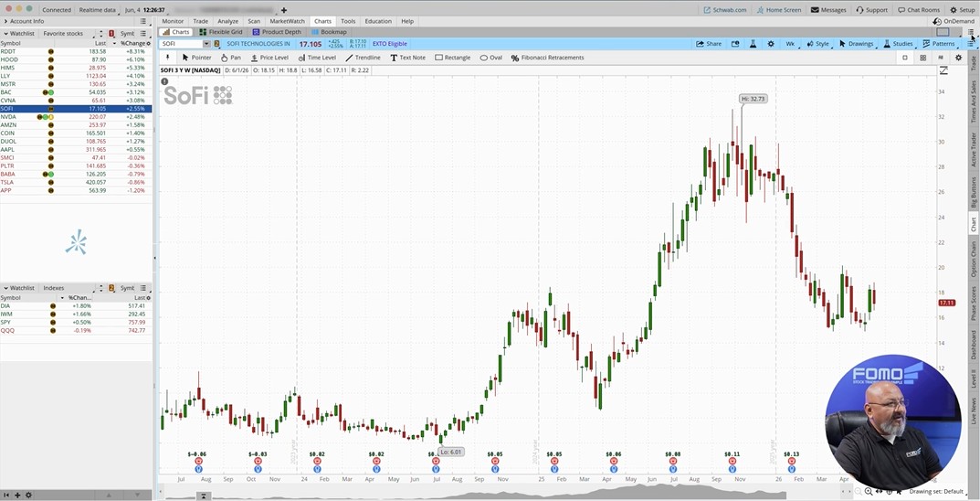Open Support
The image size is (980, 501).
click(872, 10)
